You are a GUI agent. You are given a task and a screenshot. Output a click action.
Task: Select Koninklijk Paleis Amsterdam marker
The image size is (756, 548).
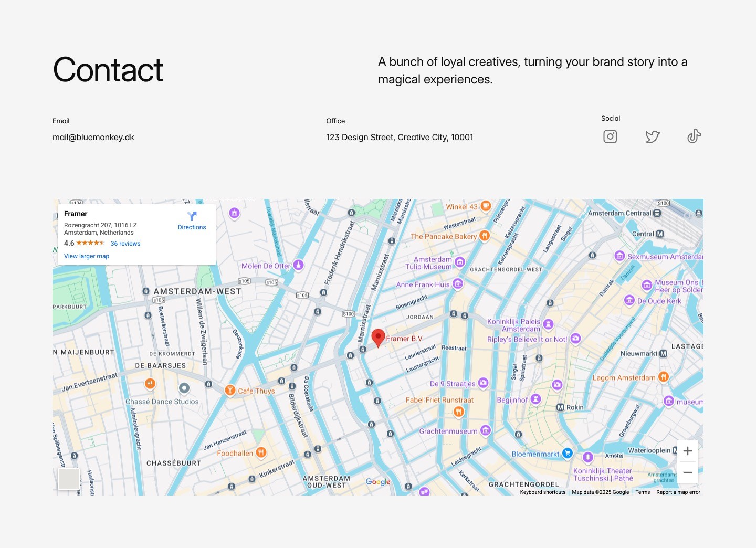(548, 324)
